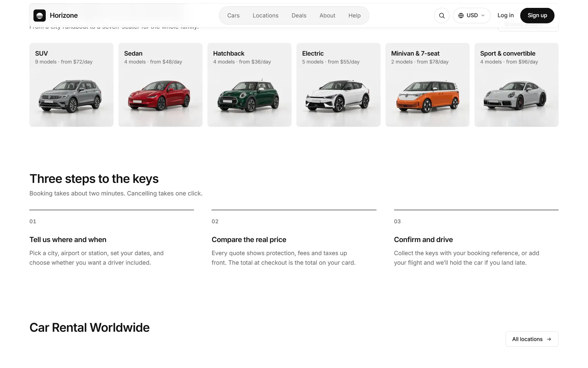Click "5 models · from $55/day" text
This screenshot has height=368, width=588.
pos(331,62)
